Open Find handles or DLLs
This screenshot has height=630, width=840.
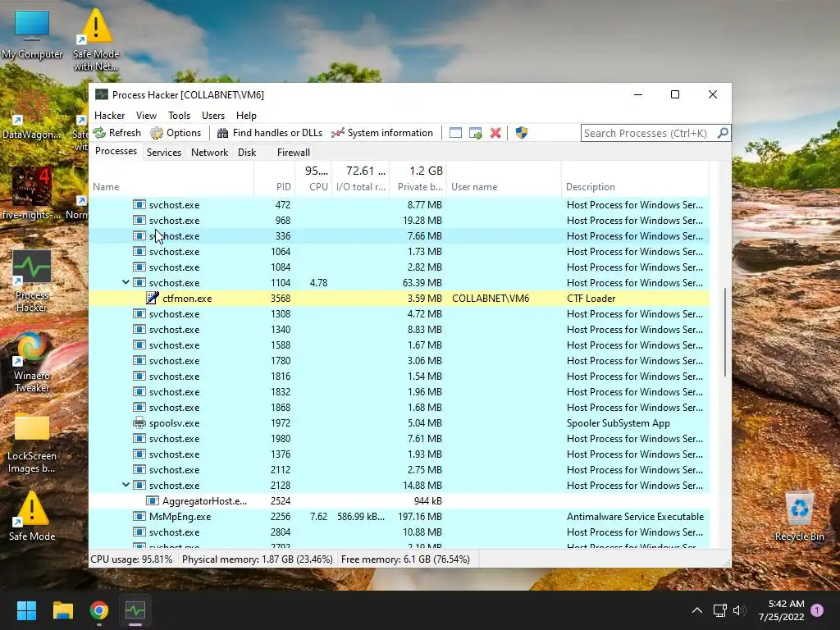click(269, 133)
